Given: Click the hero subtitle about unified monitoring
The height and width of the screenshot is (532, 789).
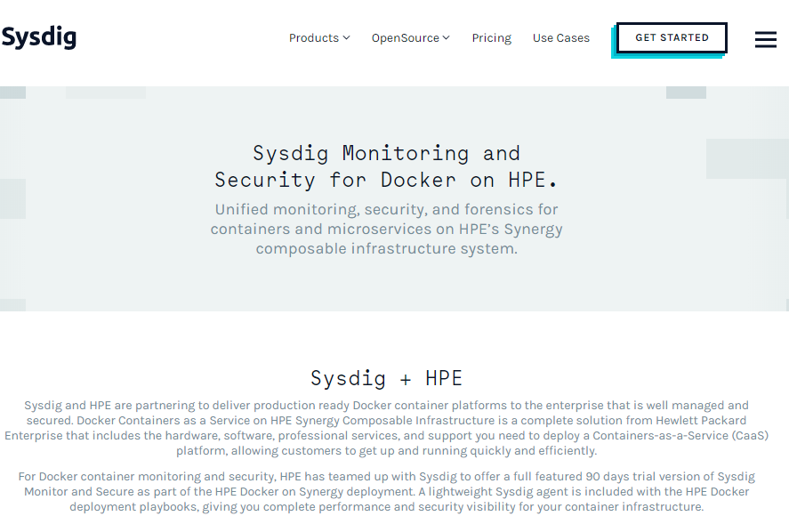Looking at the screenshot, I should coord(386,229).
